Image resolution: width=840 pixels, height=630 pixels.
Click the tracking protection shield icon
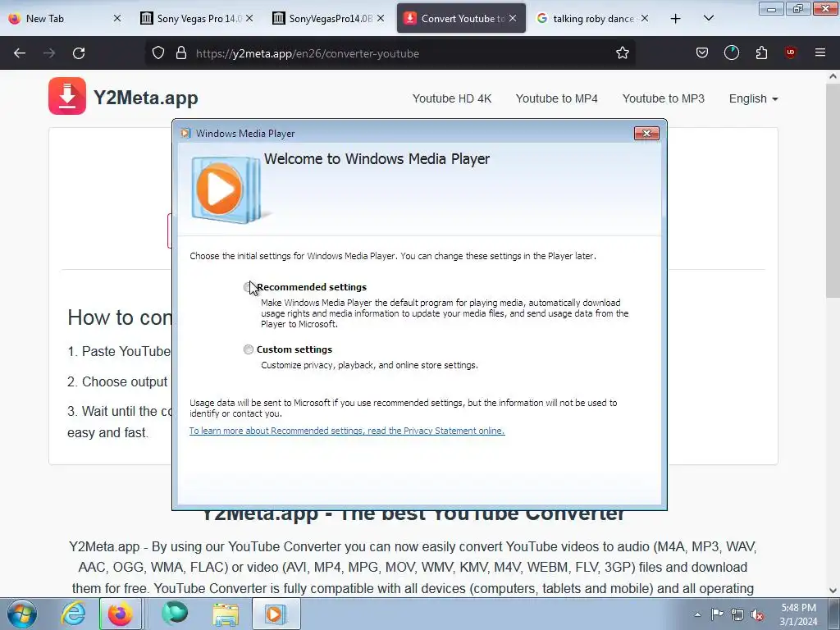(158, 53)
